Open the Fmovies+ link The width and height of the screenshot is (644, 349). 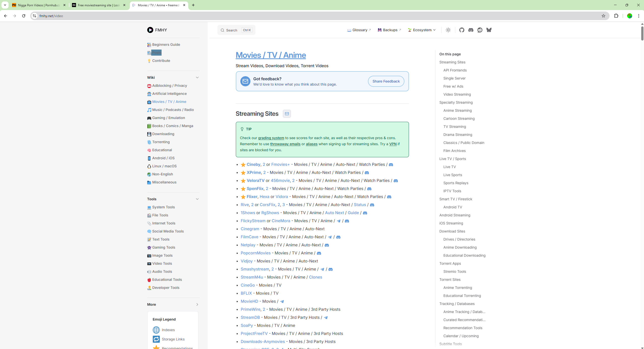[x=280, y=165]
